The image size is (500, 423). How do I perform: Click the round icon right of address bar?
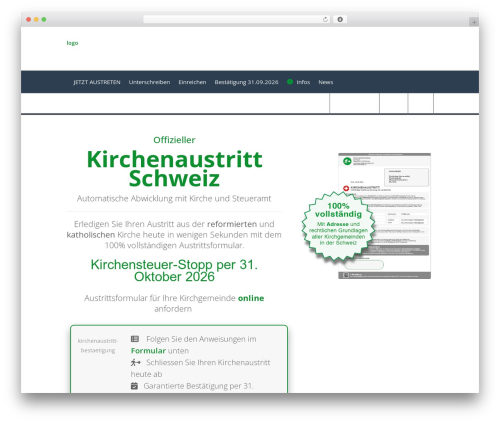340,19
